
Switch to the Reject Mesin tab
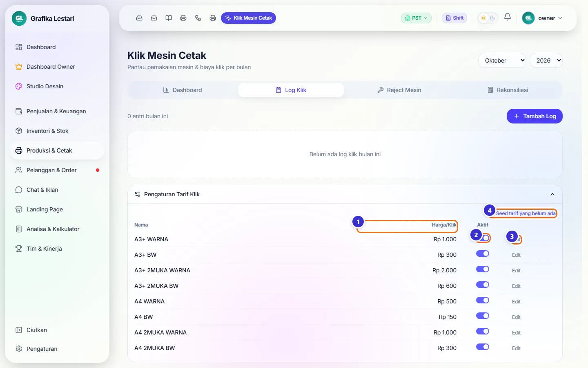(399, 90)
